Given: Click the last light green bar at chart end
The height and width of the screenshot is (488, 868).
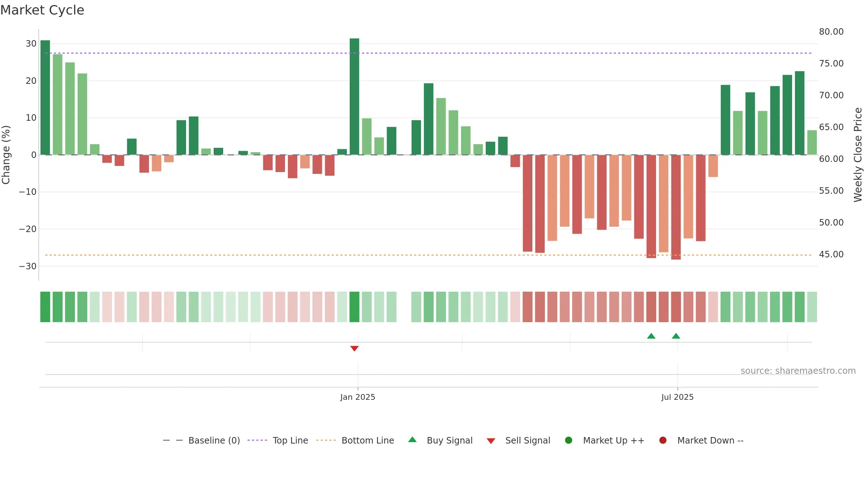Looking at the screenshot, I should [x=812, y=142].
